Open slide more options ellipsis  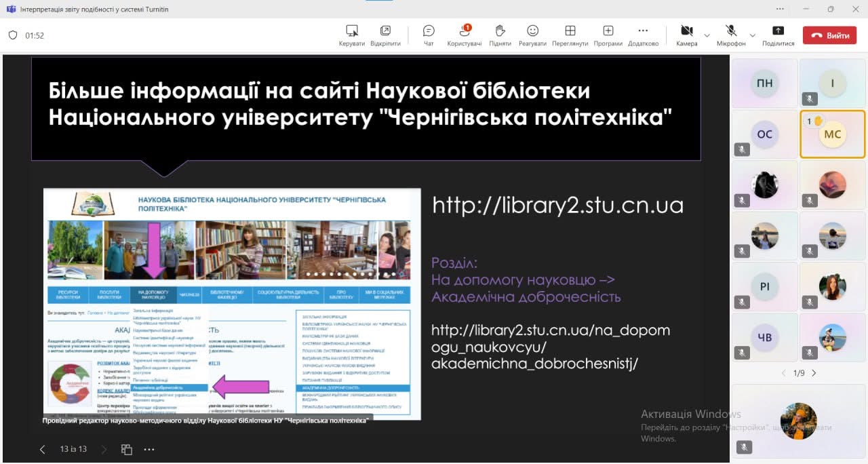pyautogui.click(x=149, y=449)
